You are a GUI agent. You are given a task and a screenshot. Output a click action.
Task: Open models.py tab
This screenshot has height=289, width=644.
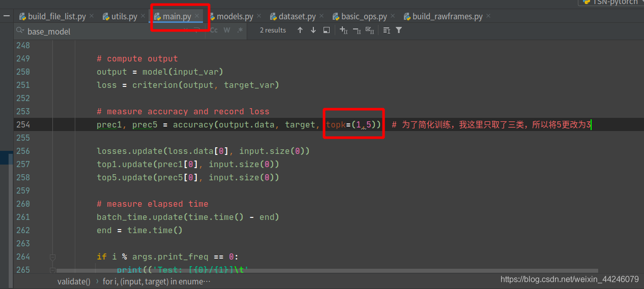(x=235, y=16)
